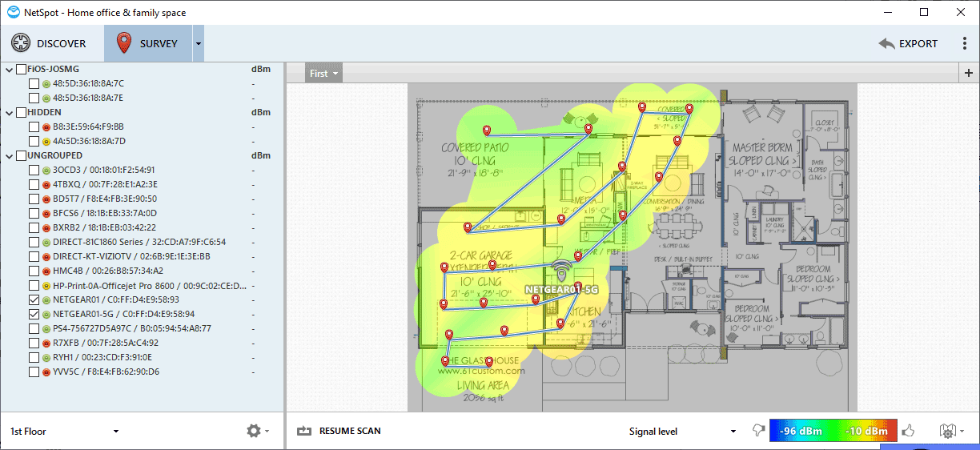This screenshot has width=980, height=450.
Task: Open the sidebar gear settings menu
Action: click(x=257, y=431)
